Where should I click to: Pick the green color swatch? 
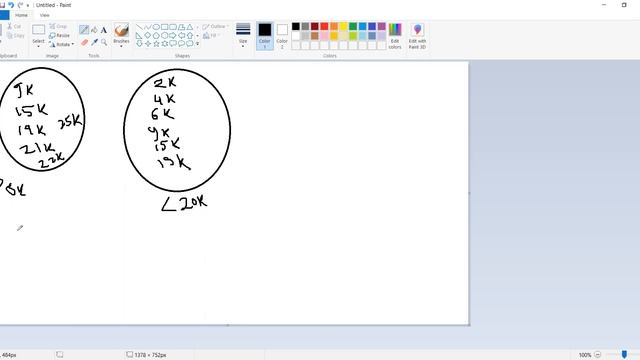[353, 27]
